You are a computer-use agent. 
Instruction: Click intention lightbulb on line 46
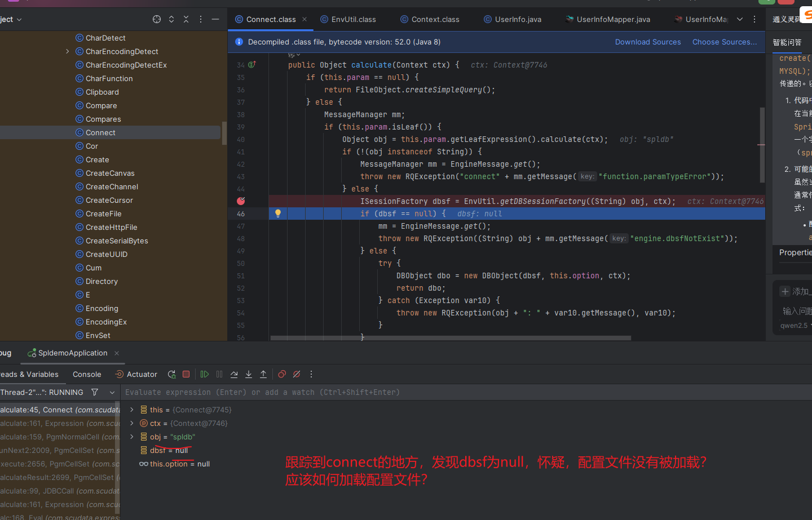277,214
